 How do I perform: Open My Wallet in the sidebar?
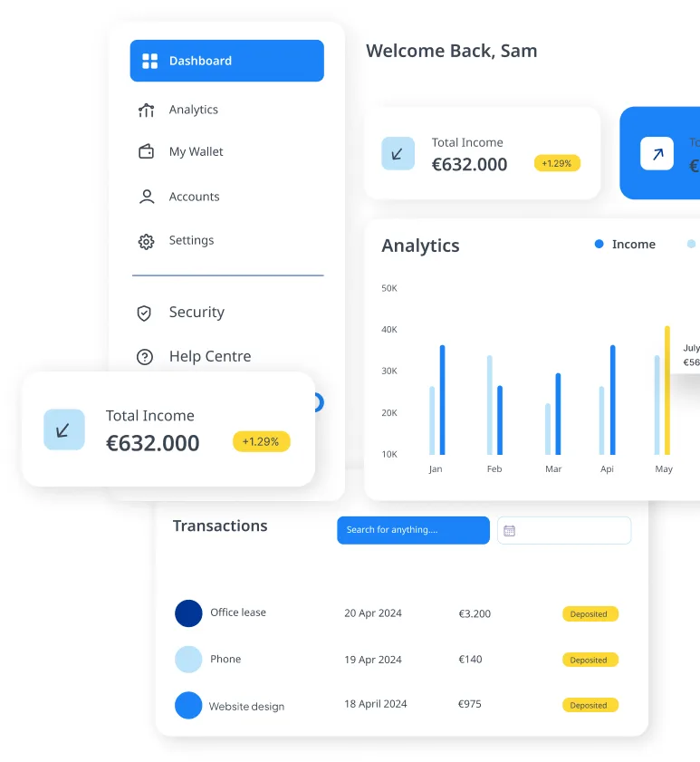pos(196,151)
